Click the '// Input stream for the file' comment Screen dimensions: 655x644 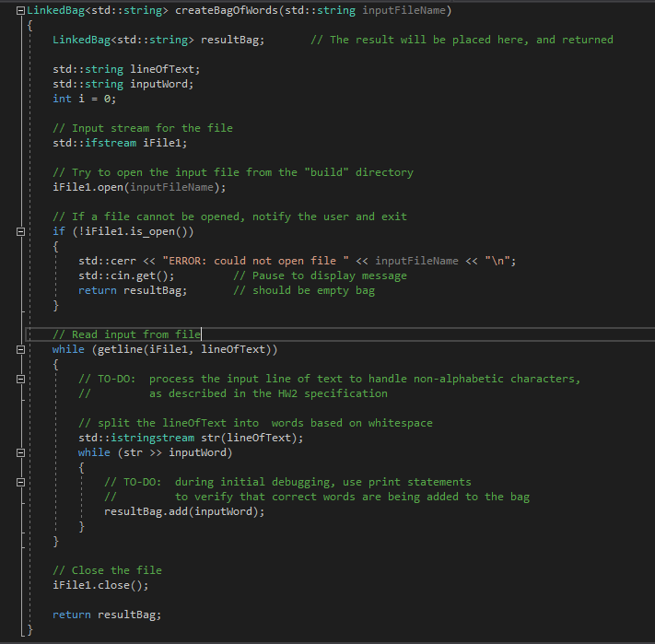[x=143, y=128]
